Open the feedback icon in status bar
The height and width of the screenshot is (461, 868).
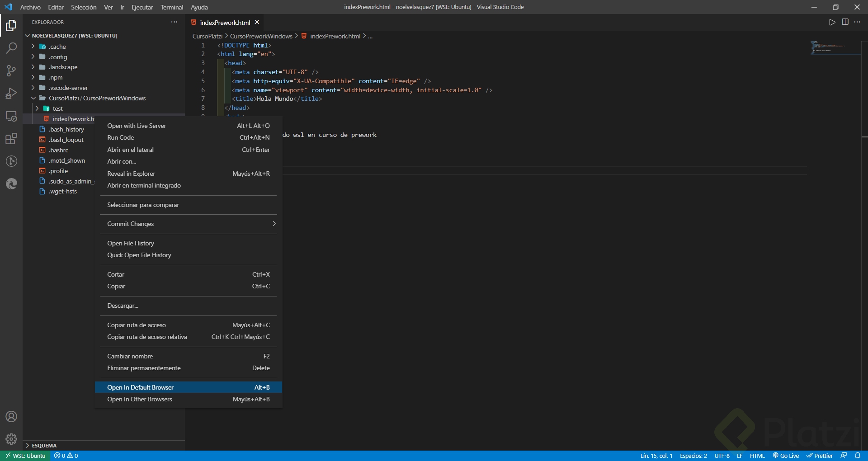(x=844, y=456)
